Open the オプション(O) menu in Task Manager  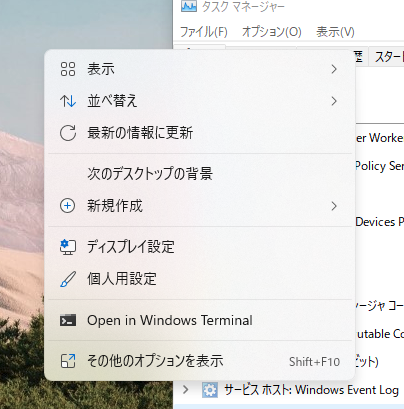click(272, 32)
